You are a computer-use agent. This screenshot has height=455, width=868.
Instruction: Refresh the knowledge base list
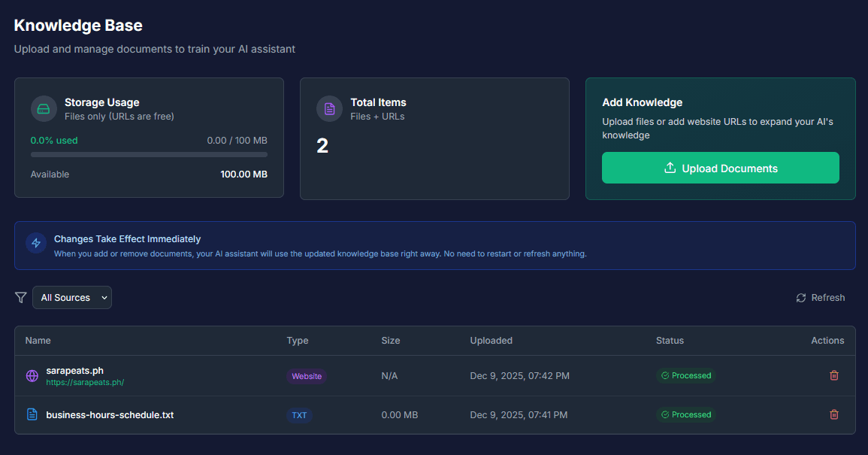(x=820, y=298)
